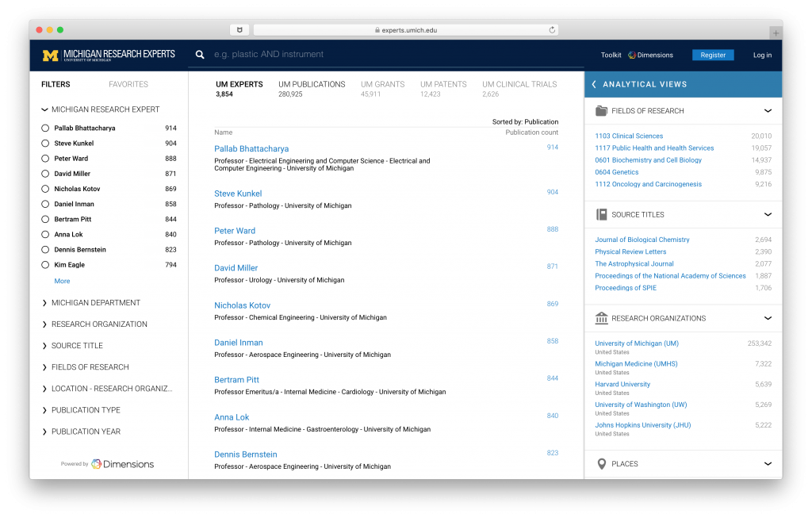Select the Kim Eagle filter radio button
This screenshot has height=518, width=812.
coord(45,265)
